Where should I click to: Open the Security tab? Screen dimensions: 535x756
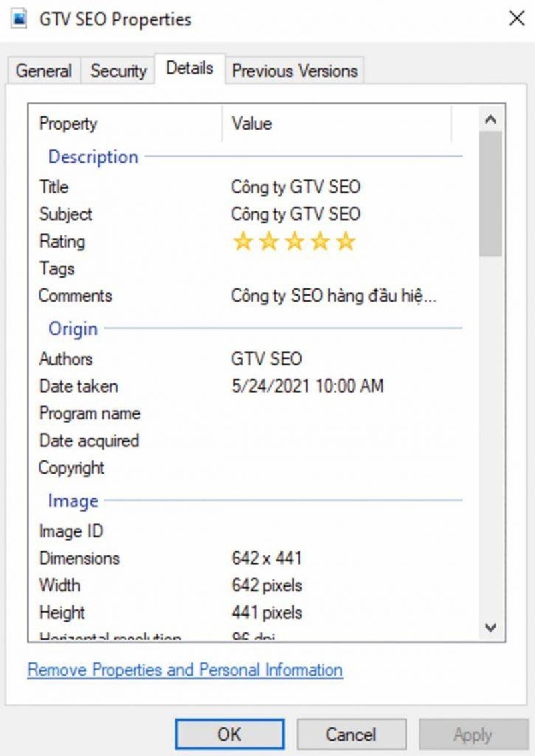click(118, 71)
